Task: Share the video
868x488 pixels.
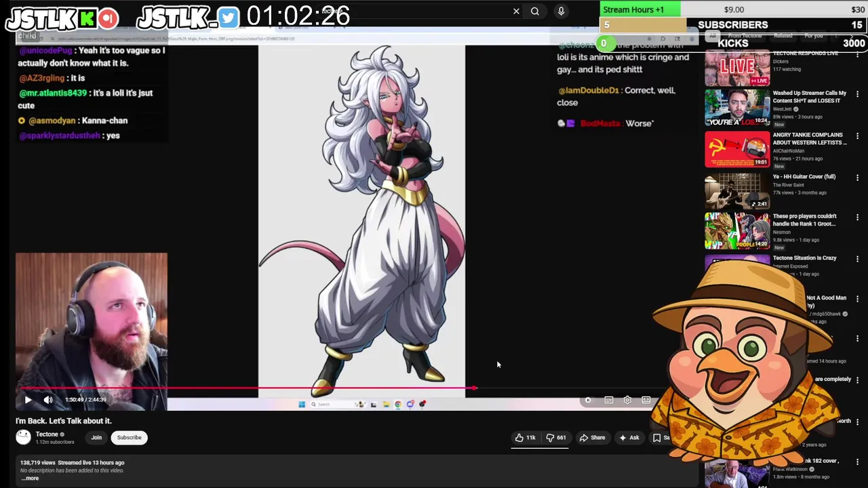Action: coord(592,438)
